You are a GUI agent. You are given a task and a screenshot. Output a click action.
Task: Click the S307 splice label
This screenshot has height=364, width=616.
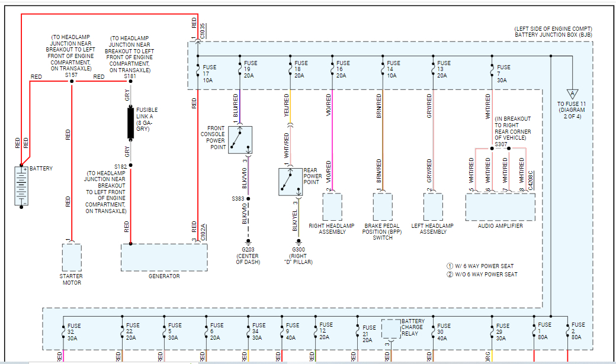pyautogui.click(x=501, y=144)
